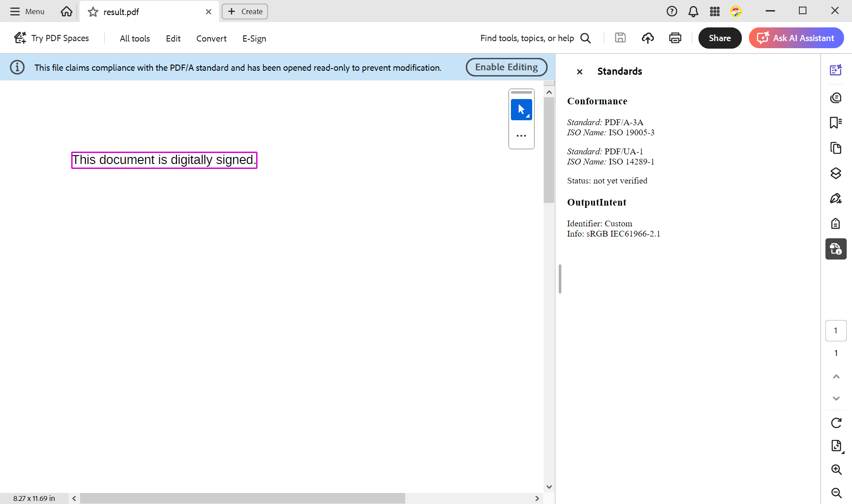
Task: Jump to next page with down chevron
Action: [836, 398]
